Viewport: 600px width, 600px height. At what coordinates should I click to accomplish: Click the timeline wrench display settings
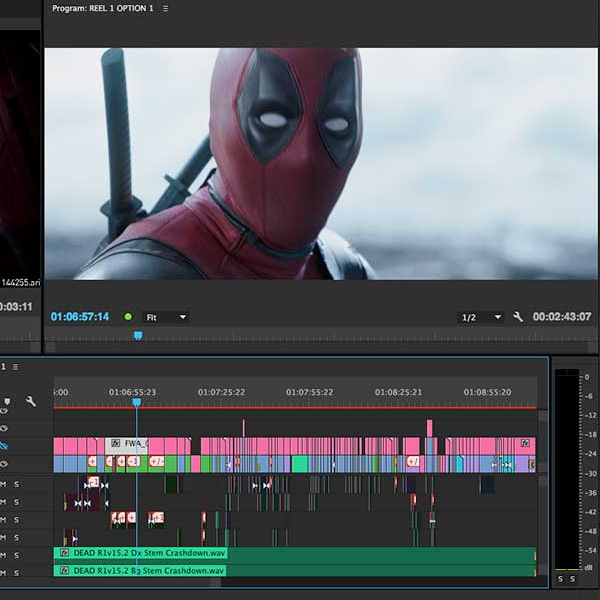click(31, 402)
